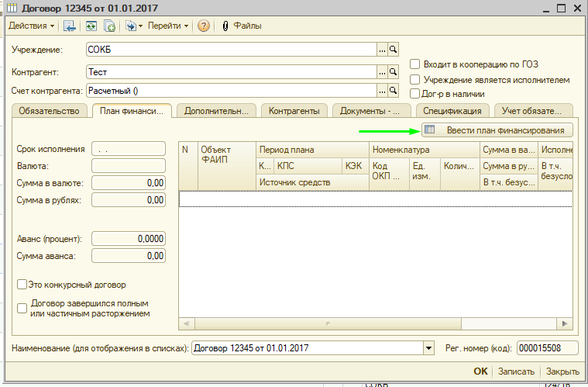The width and height of the screenshot is (588, 387).
Task: Click the refresh icon in toolbar
Action: [91, 26]
